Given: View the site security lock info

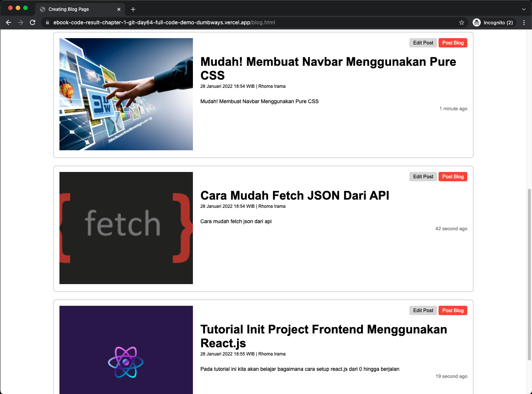Looking at the screenshot, I should pyautogui.click(x=47, y=22).
